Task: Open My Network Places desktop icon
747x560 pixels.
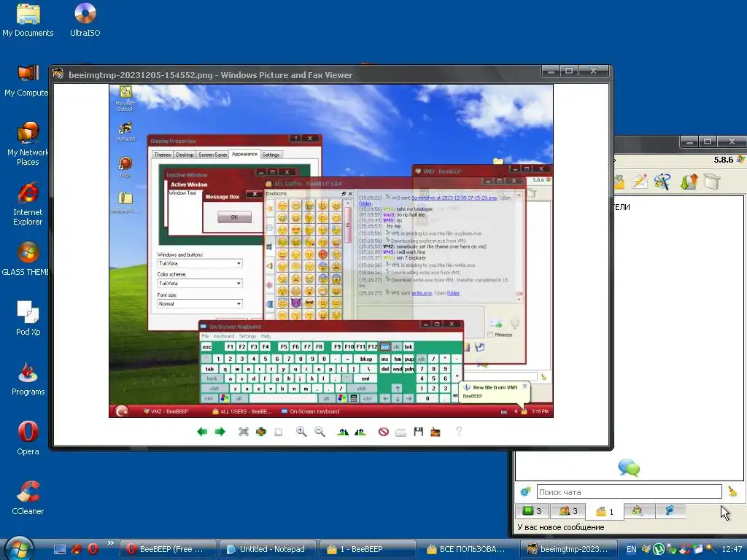Action: (28, 144)
